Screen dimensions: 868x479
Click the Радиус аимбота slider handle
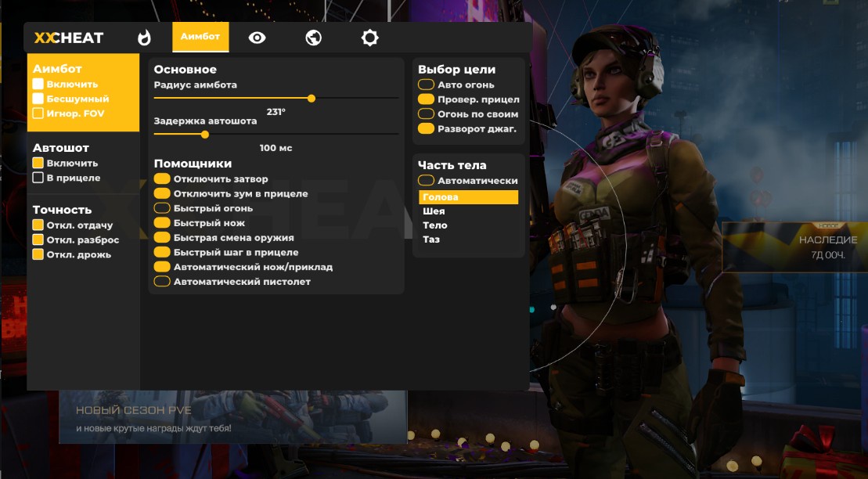click(x=312, y=99)
